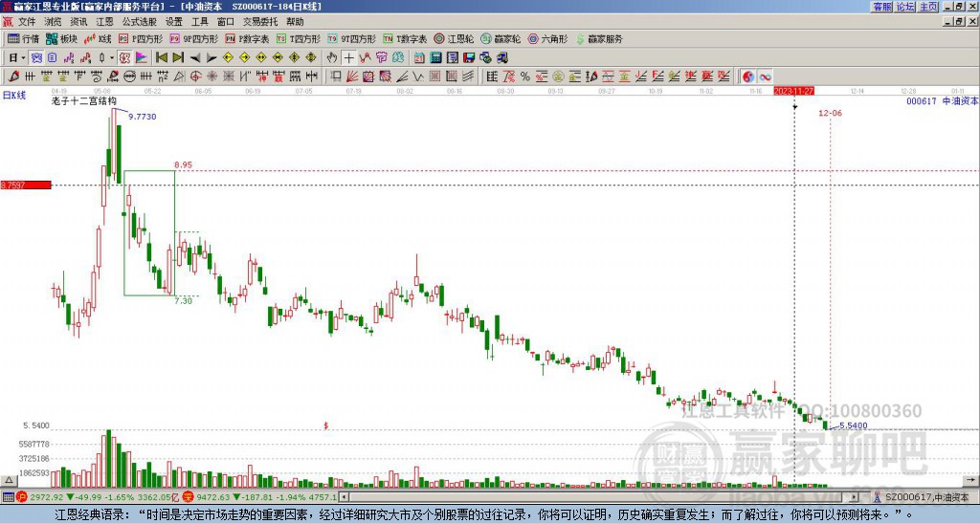Viewport: 980px width, 524px height.
Task: Jump to first bar icon
Action: pos(161,58)
